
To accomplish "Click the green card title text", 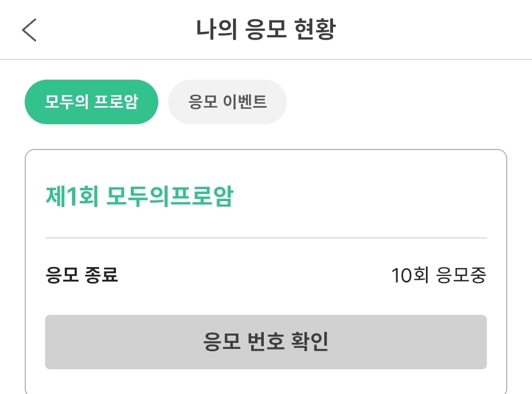I will click(x=140, y=196).
